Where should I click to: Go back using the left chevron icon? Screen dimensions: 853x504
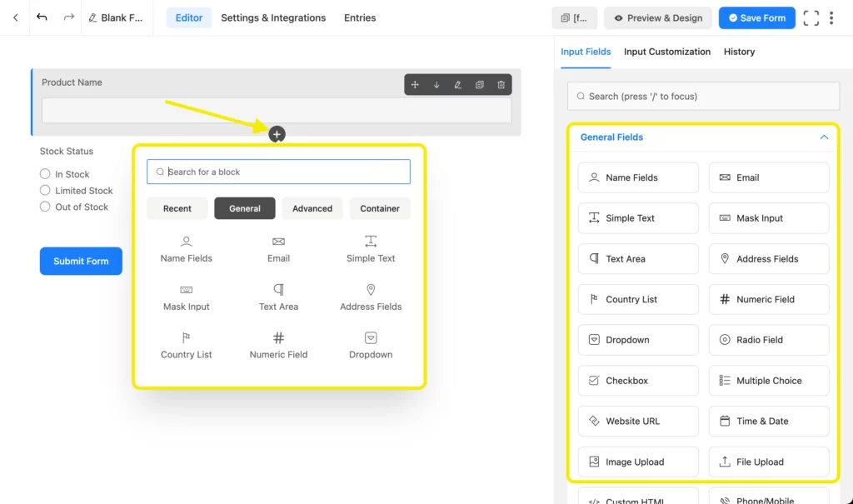coord(15,17)
